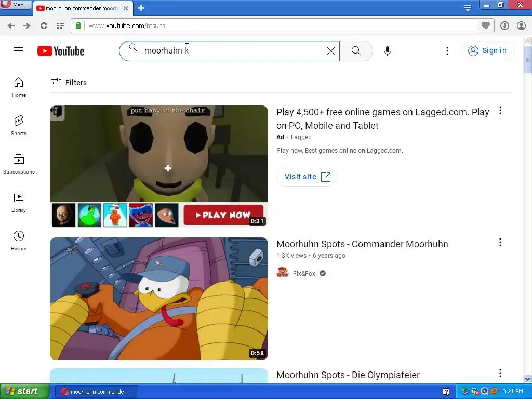The width and height of the screenshot is (532, 399).
Task: Click the tray magnifier search icon
Action: pyautogui.click(x=494, y=391)
